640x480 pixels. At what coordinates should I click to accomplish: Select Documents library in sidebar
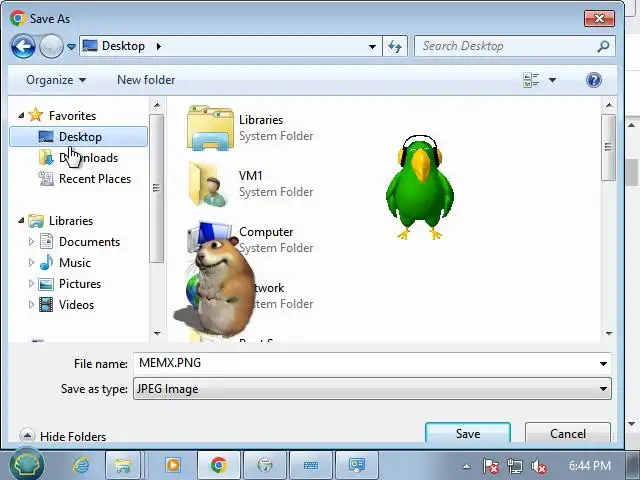[x=80, y=242]
